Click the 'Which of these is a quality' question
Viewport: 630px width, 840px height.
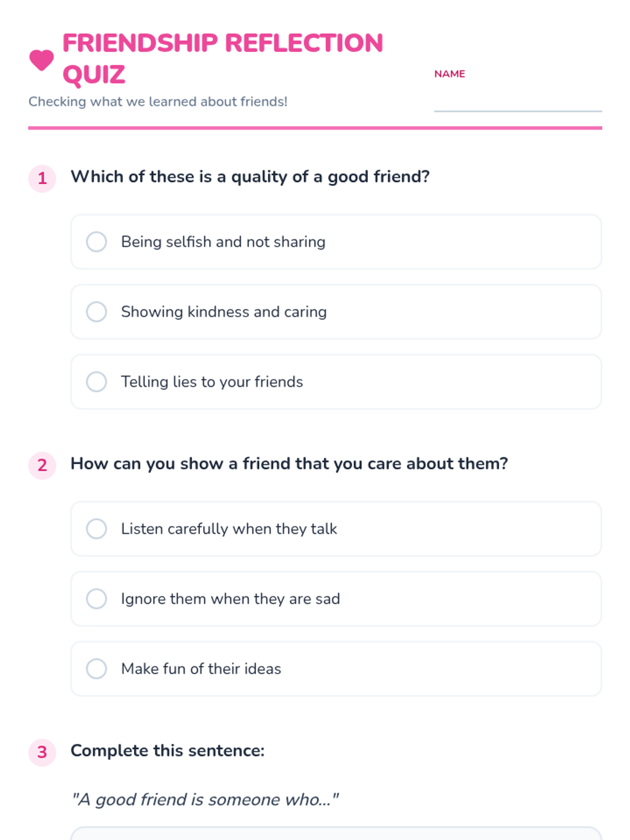(250, 177)
